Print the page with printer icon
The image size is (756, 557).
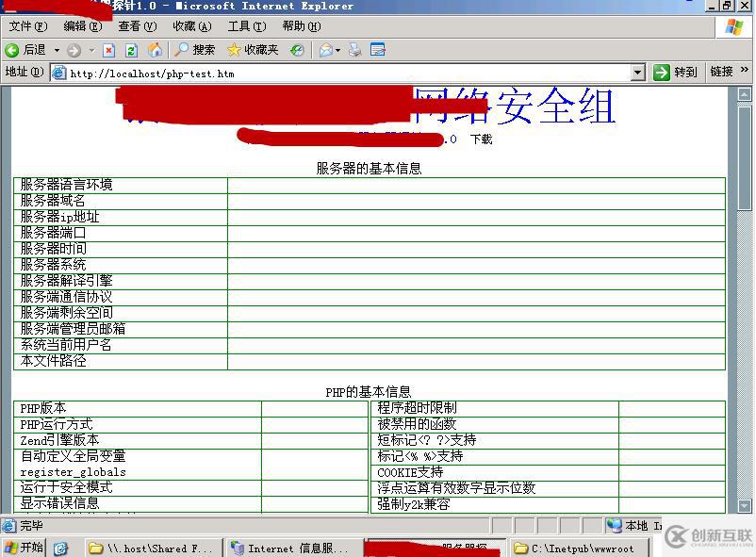point(355,50)
